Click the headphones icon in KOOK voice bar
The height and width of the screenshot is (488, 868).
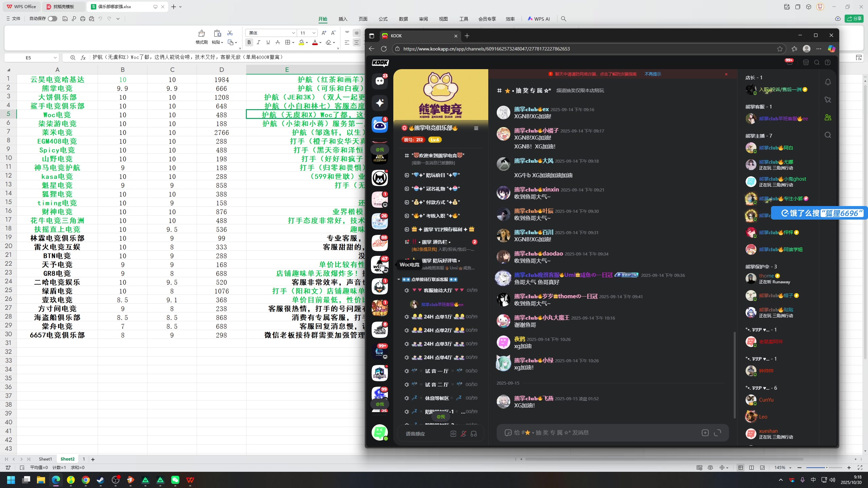click(x=474, y=434)
